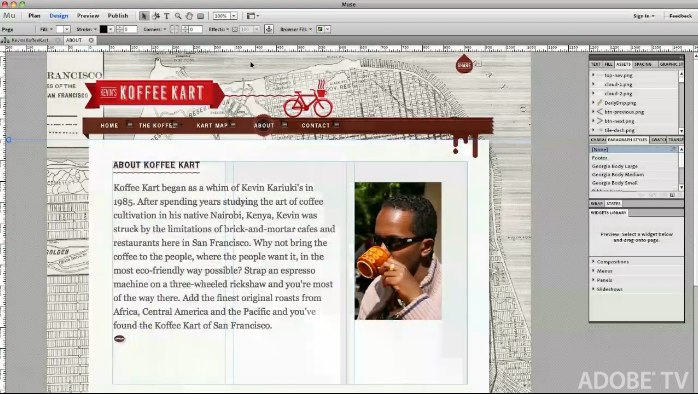Switch to the Assets panel tab

[x=623, y=65]
